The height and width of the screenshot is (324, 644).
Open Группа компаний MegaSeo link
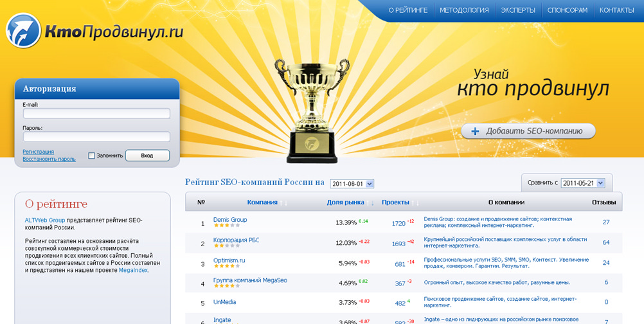pyautogui.click(x=250, y=280)
